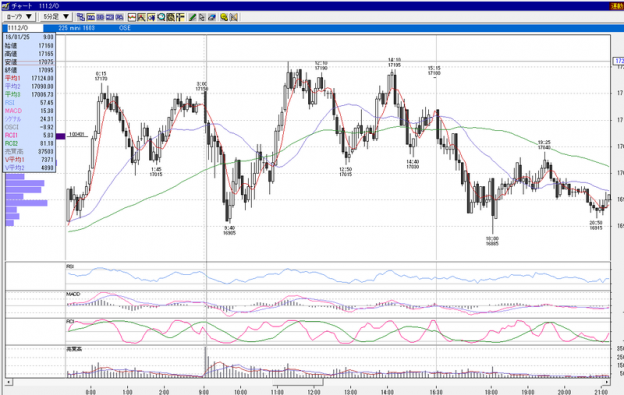This screenshot has width=624, height=395.
Task: Click the RSI sub-chart label
Action: (70, 266)
